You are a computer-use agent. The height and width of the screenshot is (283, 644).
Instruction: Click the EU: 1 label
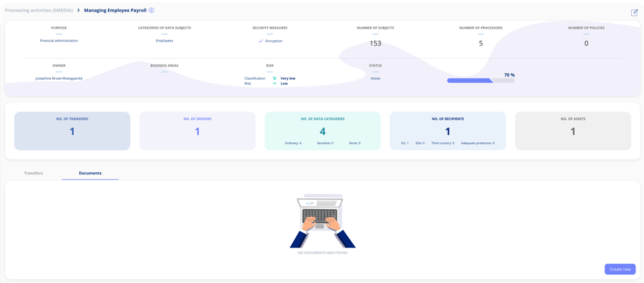click(405, 143)
